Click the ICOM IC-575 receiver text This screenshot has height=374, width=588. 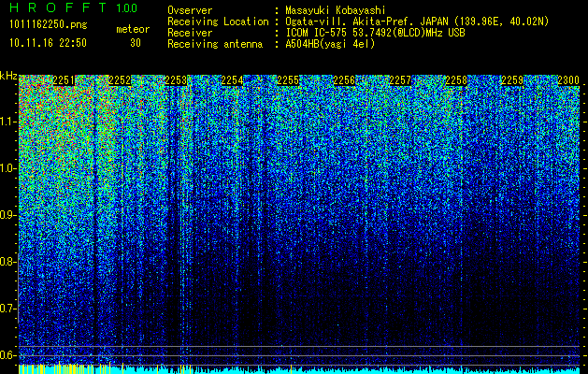click(x=376, y=33)
